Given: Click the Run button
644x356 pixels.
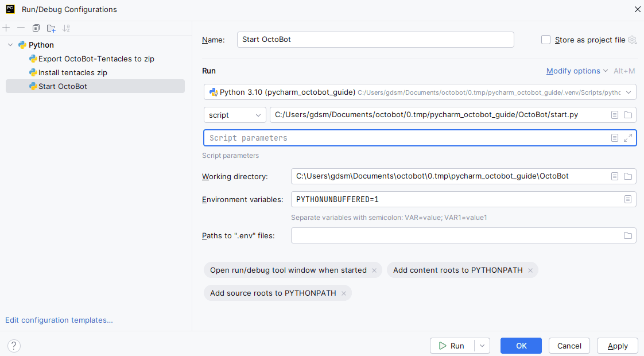Looking at the screenshot, I should (x=452, y=346).
